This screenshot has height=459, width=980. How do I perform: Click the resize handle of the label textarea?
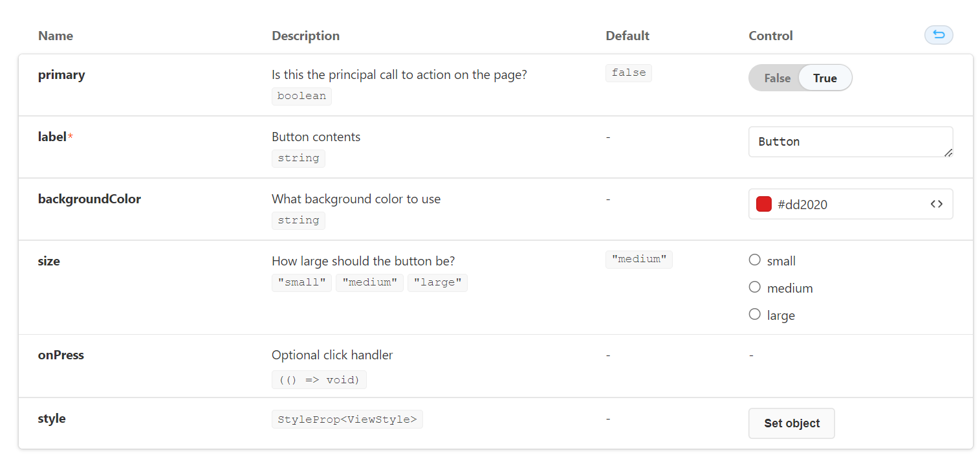click(948, 152)
